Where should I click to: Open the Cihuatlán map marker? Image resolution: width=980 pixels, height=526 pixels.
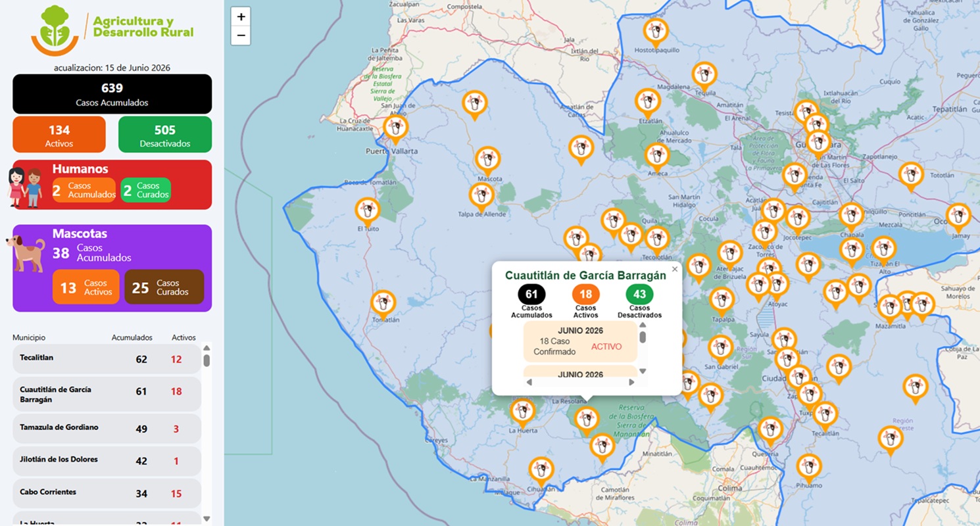pyautogui.click(x=541, y=471)
